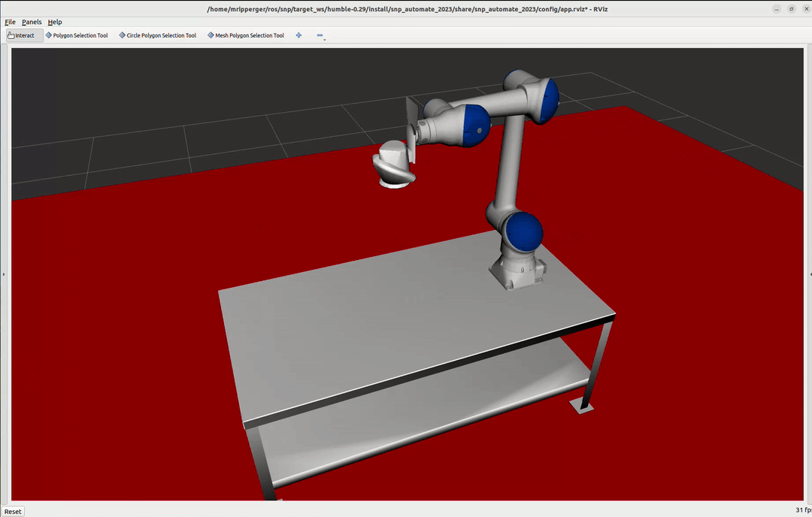Click the white tool at robot end

click(393, 165)
